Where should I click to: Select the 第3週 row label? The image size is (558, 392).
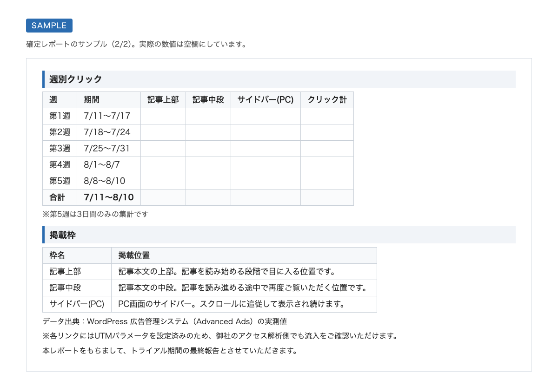click(60, 149)
